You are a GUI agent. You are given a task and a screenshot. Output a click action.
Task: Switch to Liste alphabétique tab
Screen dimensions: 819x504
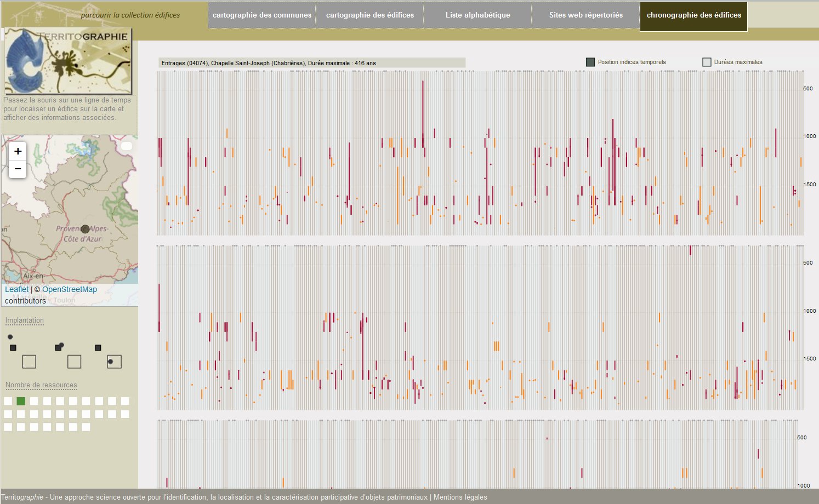pyautogui.click(x=477, y=15)
